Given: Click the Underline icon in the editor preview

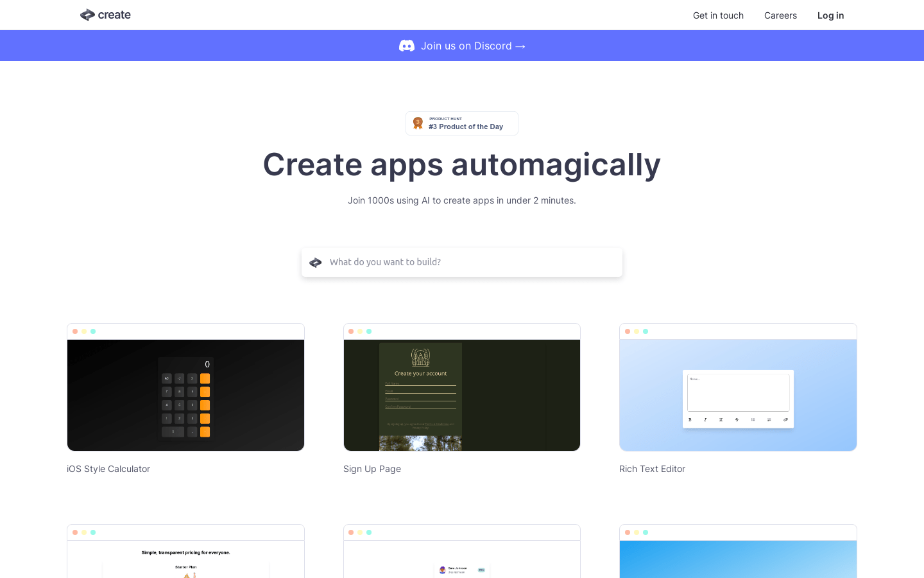Looking at the screenshot, I should [721, 419].
